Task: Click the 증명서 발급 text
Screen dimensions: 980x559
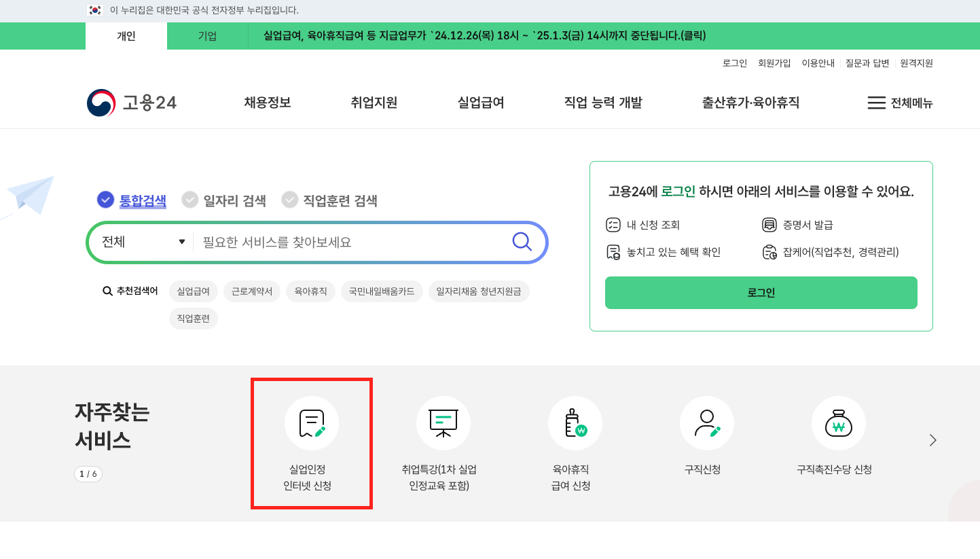Action: (807, 225)
